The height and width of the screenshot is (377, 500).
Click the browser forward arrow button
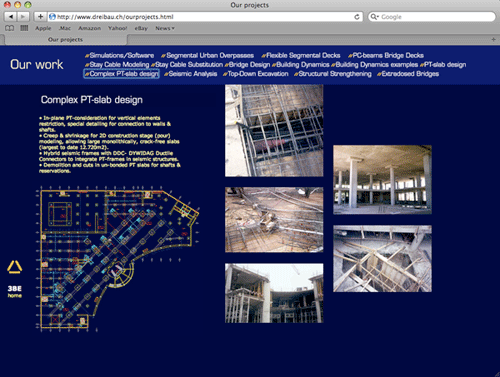coord(23,16)
